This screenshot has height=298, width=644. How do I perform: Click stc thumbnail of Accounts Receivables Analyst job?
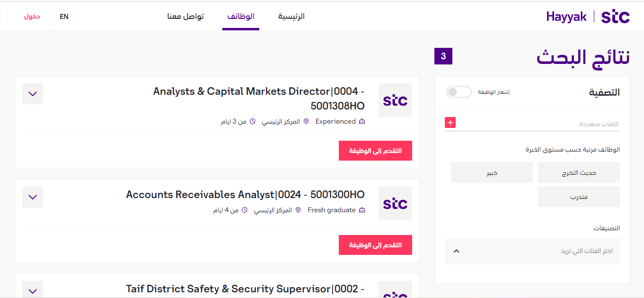(395, 203)
